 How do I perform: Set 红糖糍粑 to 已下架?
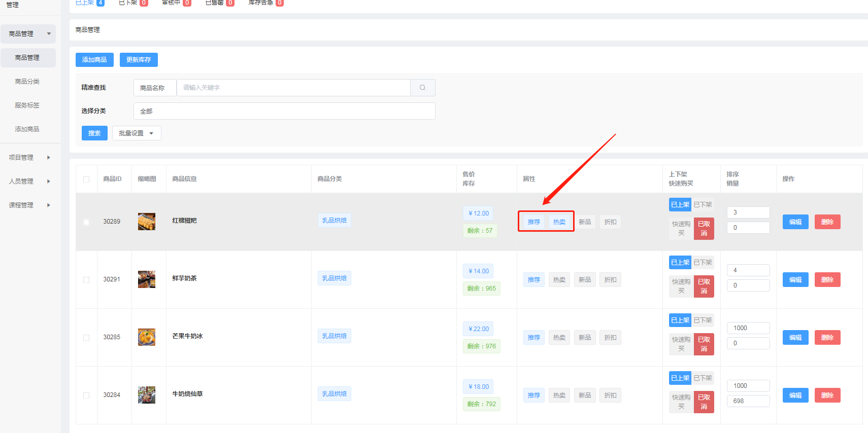click(x=703, y=205)
